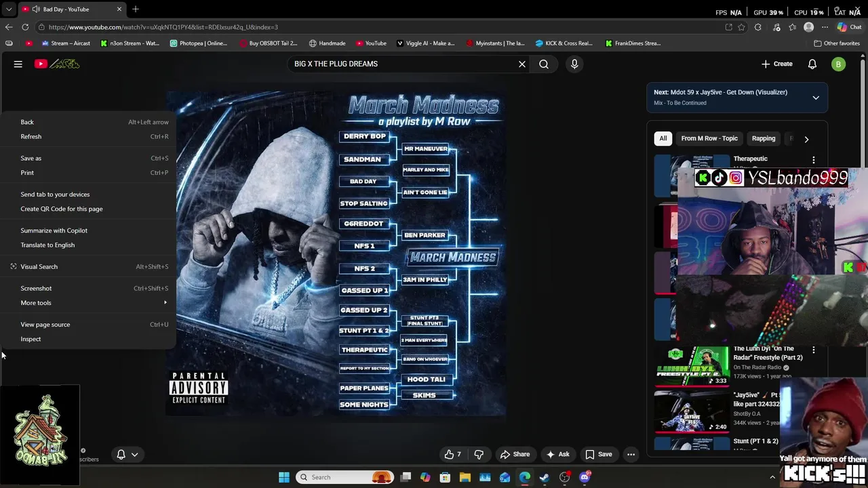Open the browser extensions puzzle icon

[x=758, y=27]
